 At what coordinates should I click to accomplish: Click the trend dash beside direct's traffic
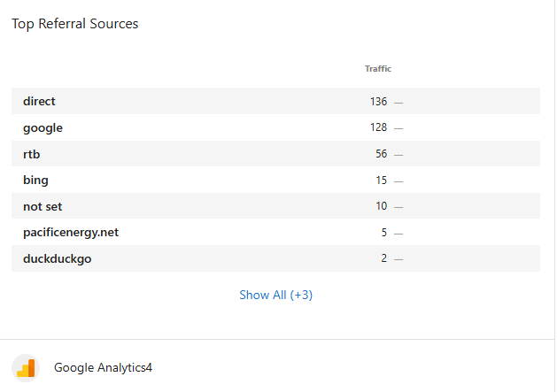(x=398, y=102)
